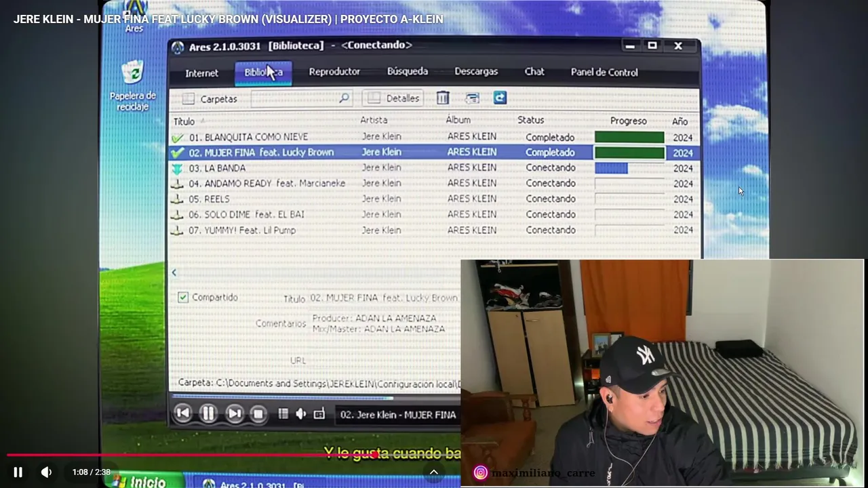
Task: Open the Panel de Control tab
Action: [x=604, y=72]
